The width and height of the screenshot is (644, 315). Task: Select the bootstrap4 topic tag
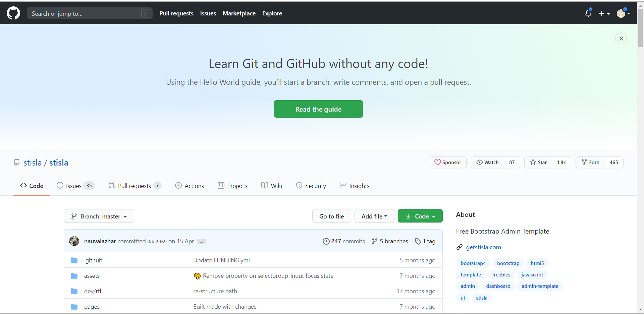pos(473,263)
